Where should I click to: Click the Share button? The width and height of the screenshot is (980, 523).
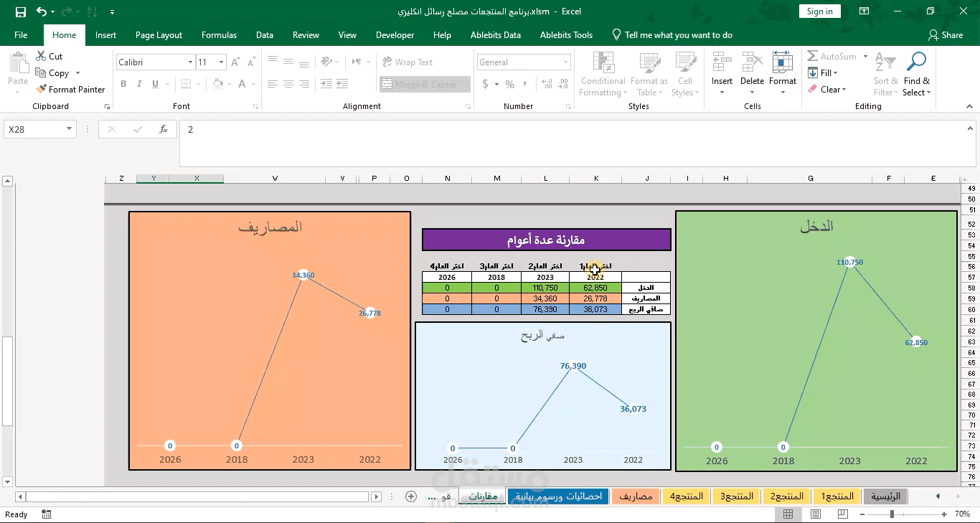tap(946, 34)
